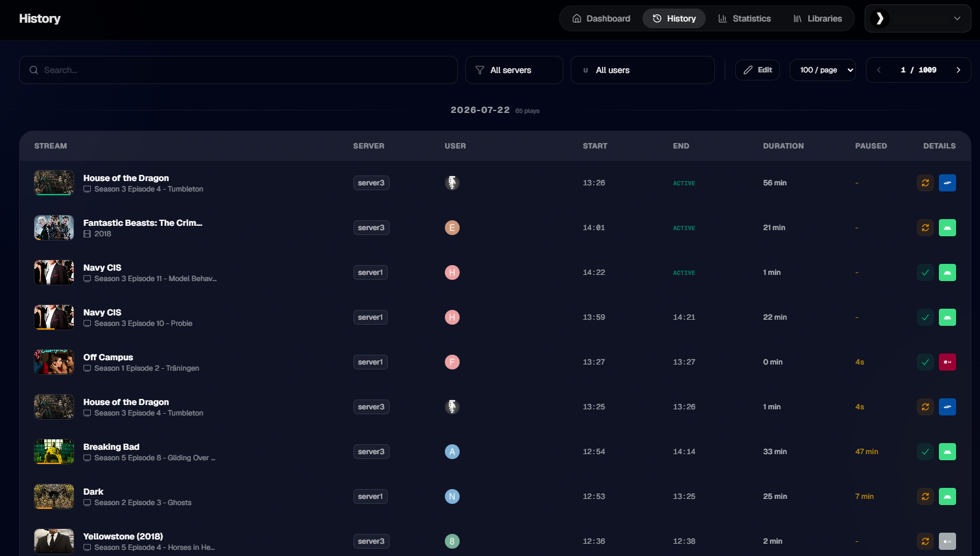Open the Dashboard tab
This screenshot has width=980, height=556.
tap(601, 18)
